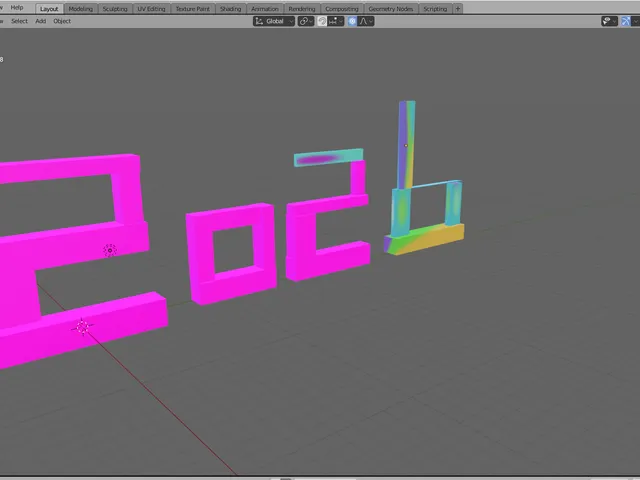This screenshot has height=480, width=640.
Task: Open the proportional editing falloff dropdown
Action: coord(366,21)
